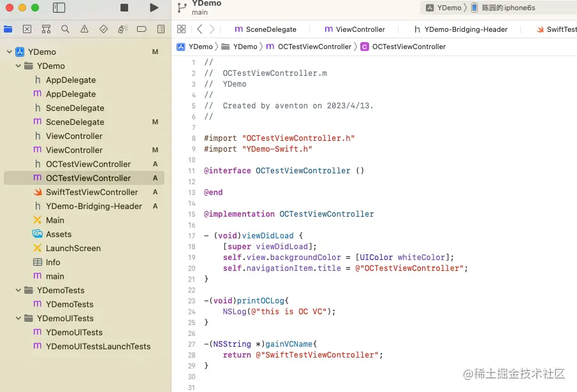The image size is (577, 392).
Task: Open the Breakpoint navigator
Action: click(x=142, y=29)
